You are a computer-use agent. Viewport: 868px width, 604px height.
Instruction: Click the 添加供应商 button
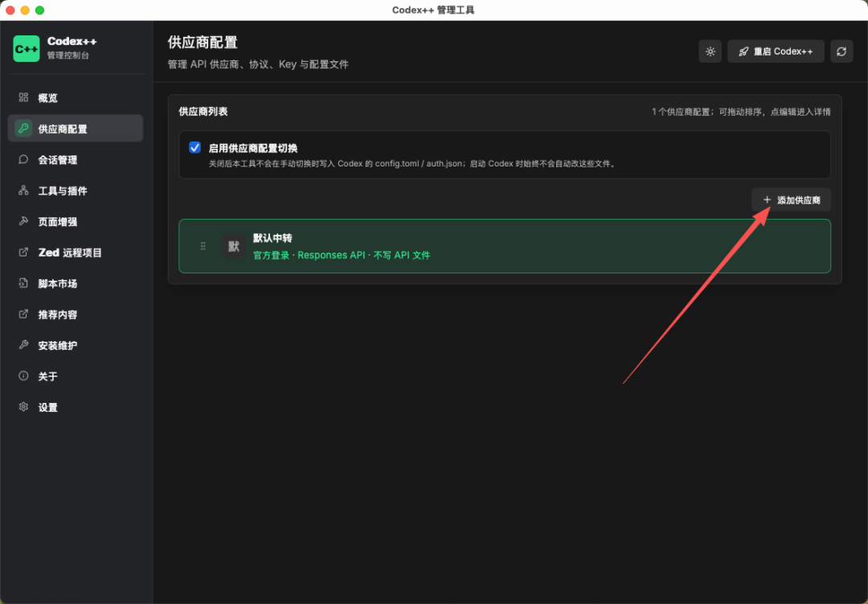pyautogui.click(x=791, y=200)
